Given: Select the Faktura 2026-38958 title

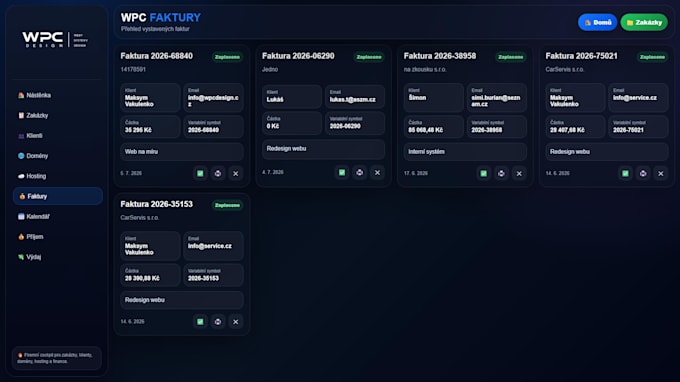Looking at the screenshot, I should (440, 56).
